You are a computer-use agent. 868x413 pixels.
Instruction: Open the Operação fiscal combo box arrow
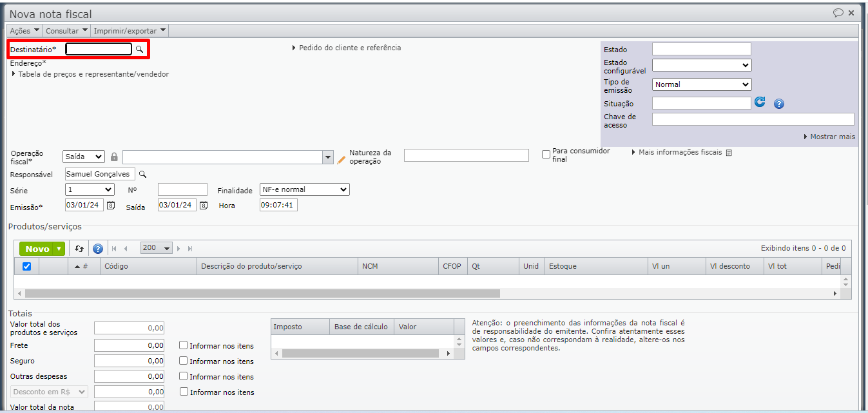[327, 157]
